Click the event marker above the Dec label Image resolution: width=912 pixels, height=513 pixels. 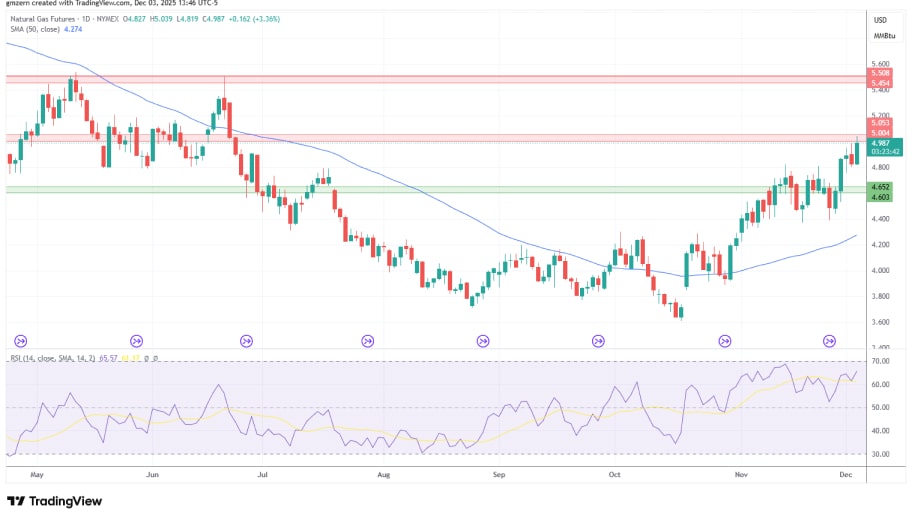(x=830, y=341)
